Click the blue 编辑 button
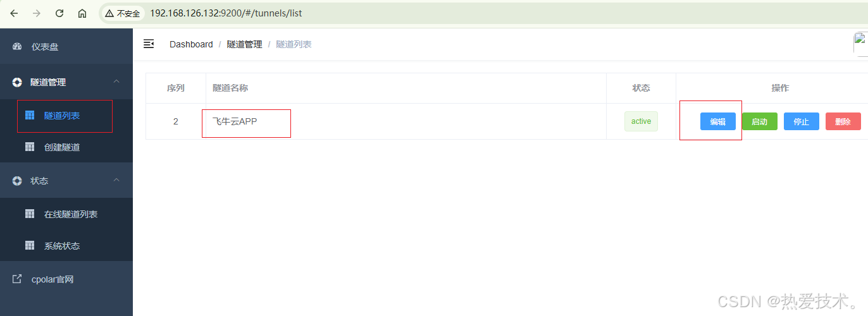The image size is (868, 316). [718, 121]
